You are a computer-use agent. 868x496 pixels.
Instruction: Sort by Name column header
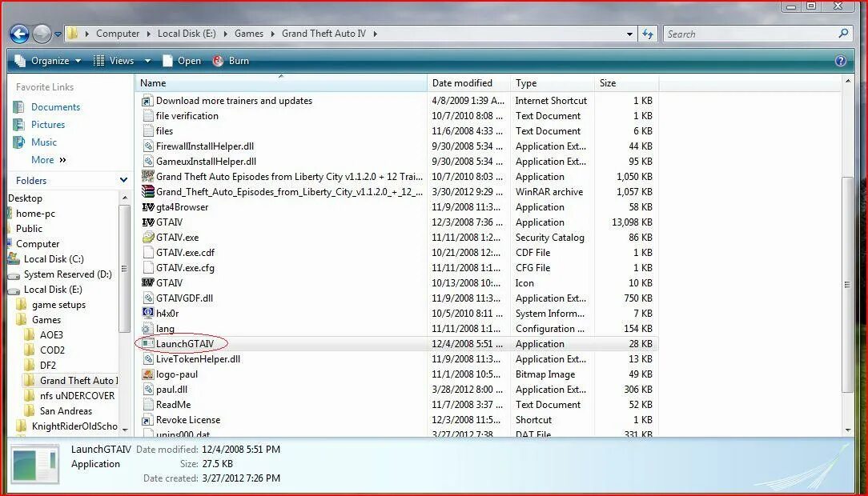coord(281,83)
